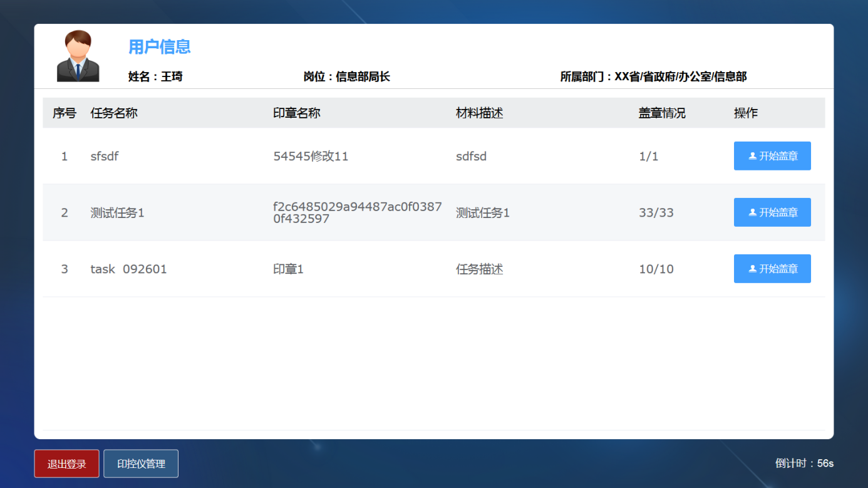Click the 任务名称 column header
Viewport: 868px width, 488px height.
(x=114, y=113)
